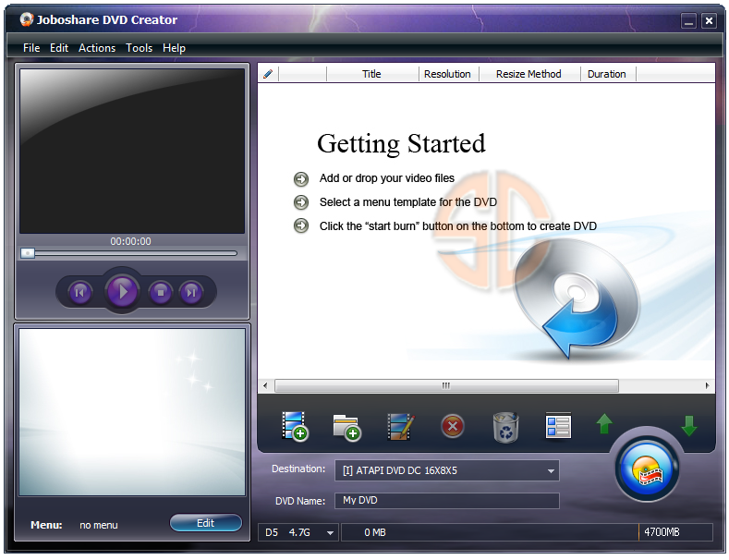The image size is (729, 560).
Task: Skip to next chapter in preview
Action: (191, 292)
